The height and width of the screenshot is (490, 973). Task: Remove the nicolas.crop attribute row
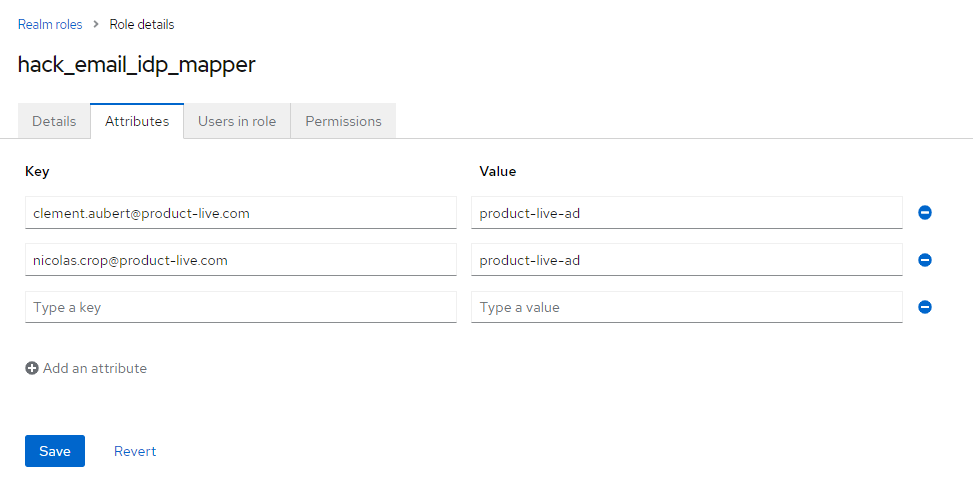coord(925,260)
